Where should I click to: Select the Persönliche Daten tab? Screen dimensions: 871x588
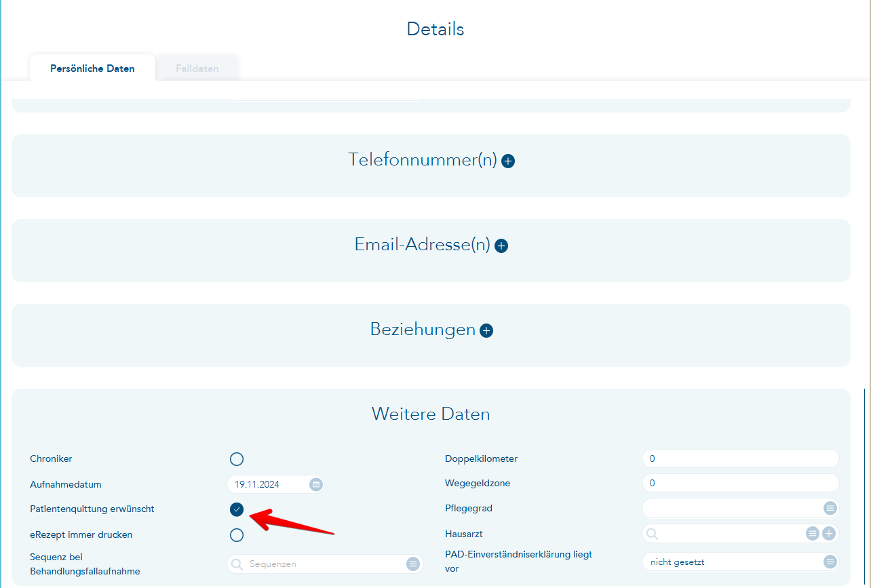[92, 68]
